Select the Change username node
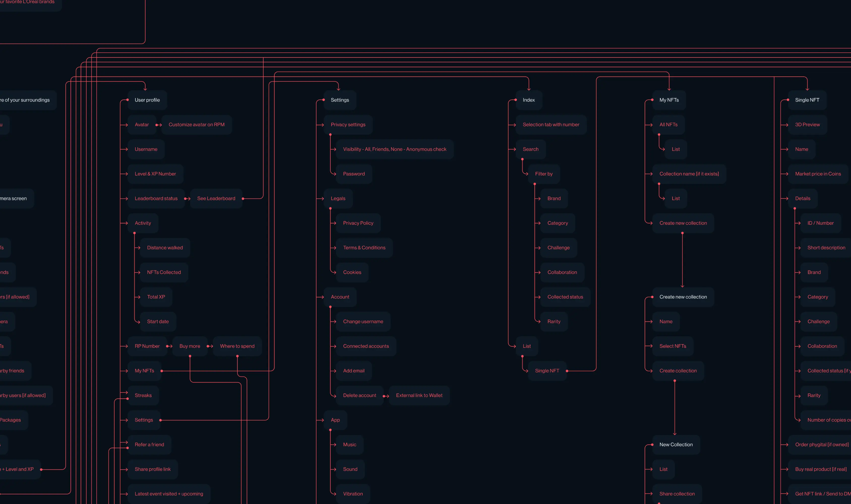Screen dimensions: 851x504 [363, 322]
